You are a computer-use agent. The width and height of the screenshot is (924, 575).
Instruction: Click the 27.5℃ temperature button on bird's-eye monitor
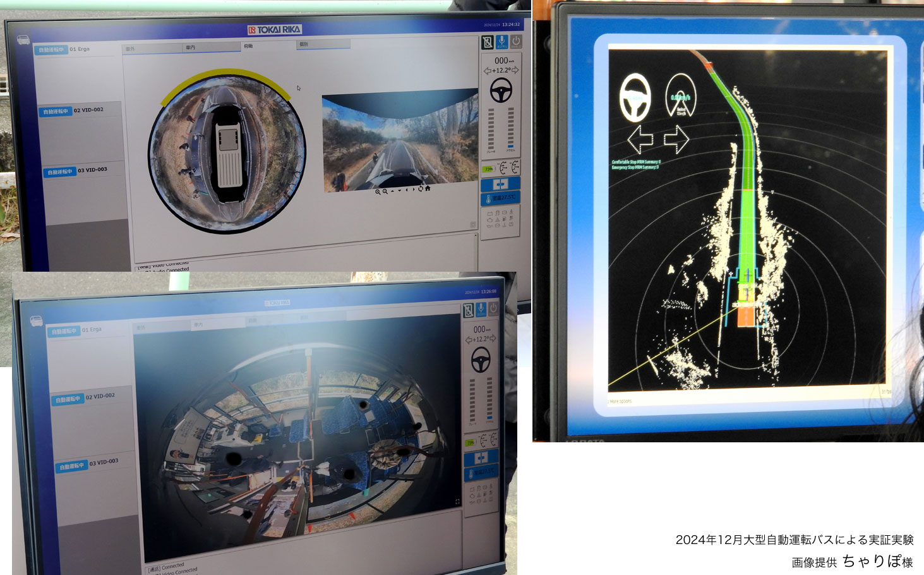pyautogui.click(x=501, y=198)
